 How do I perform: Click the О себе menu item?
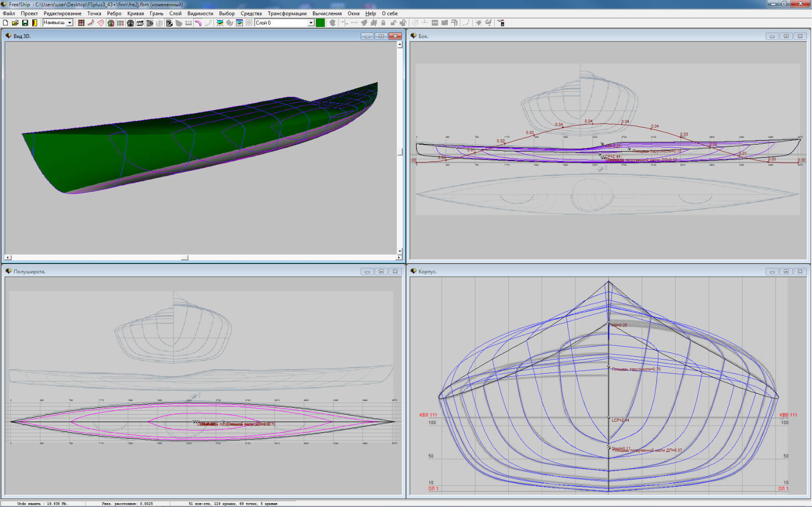[x=390, y=13]
